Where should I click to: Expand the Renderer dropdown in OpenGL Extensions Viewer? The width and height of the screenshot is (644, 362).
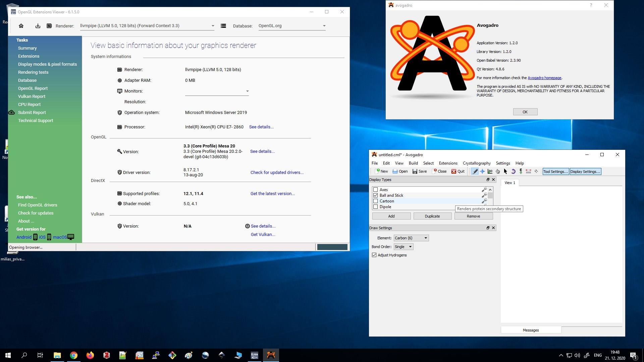212,25
